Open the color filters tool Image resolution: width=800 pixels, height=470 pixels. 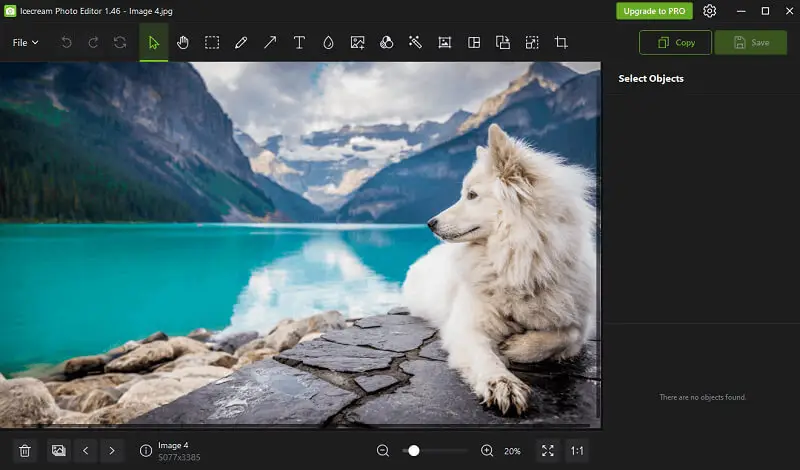(x=386, y=43)
